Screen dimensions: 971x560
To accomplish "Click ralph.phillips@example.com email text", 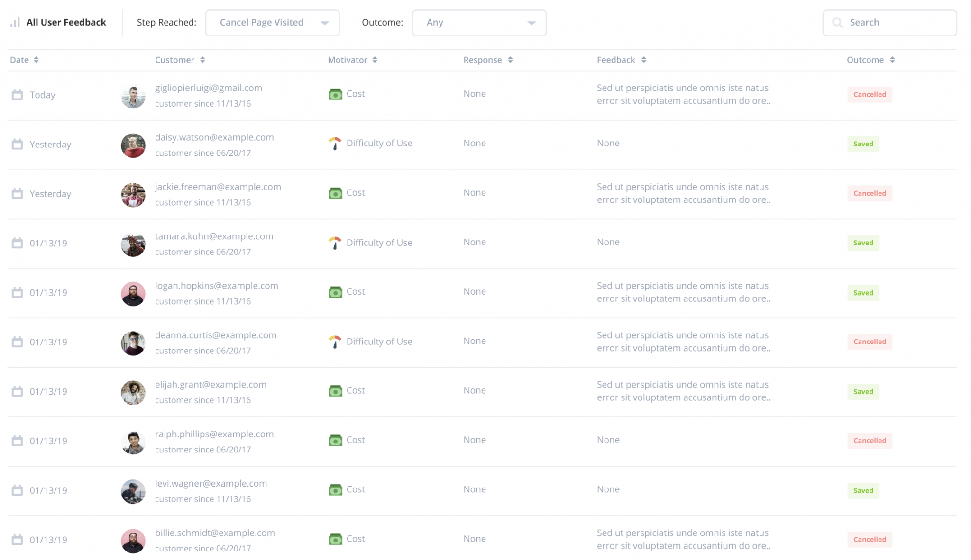I will (x=214, y=434).
